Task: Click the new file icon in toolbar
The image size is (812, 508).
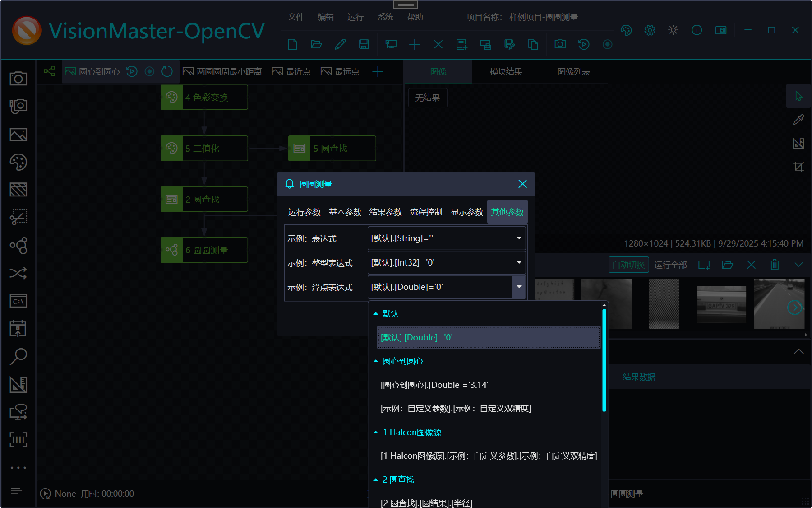Action: (x=292, y=44)
